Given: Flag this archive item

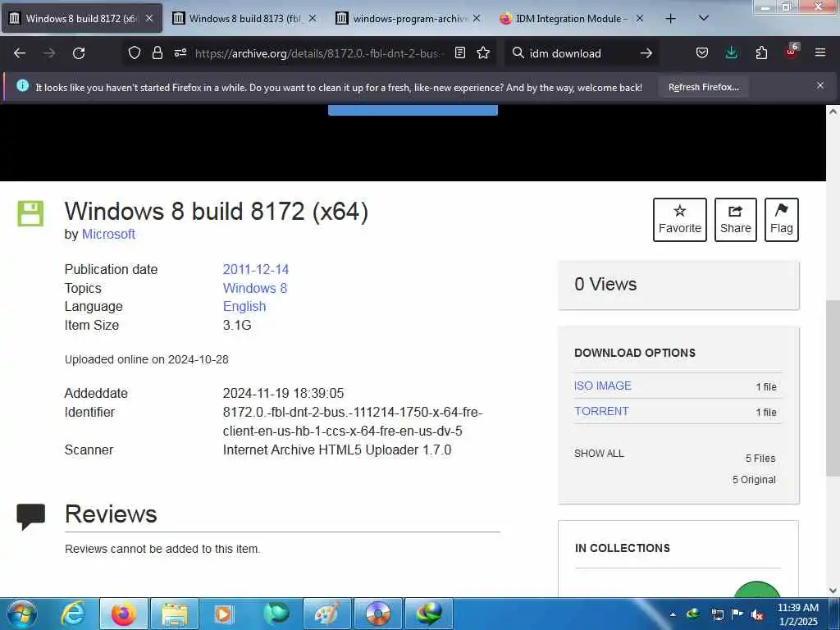Looking at the screenshot, I should (782, 220).
